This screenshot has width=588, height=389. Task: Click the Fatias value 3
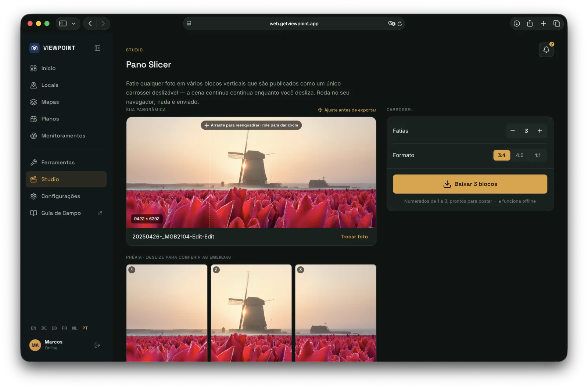pyautogui.click(x=526, y=131)
